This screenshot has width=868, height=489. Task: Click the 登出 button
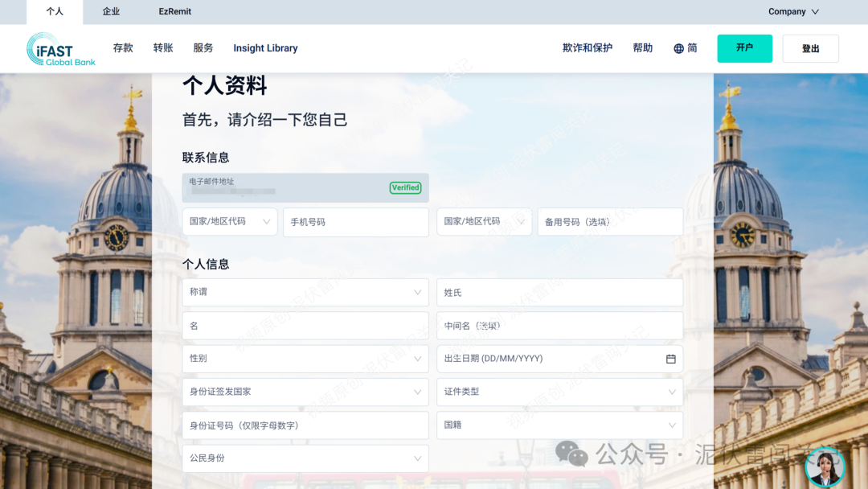(x=810, y=48)
